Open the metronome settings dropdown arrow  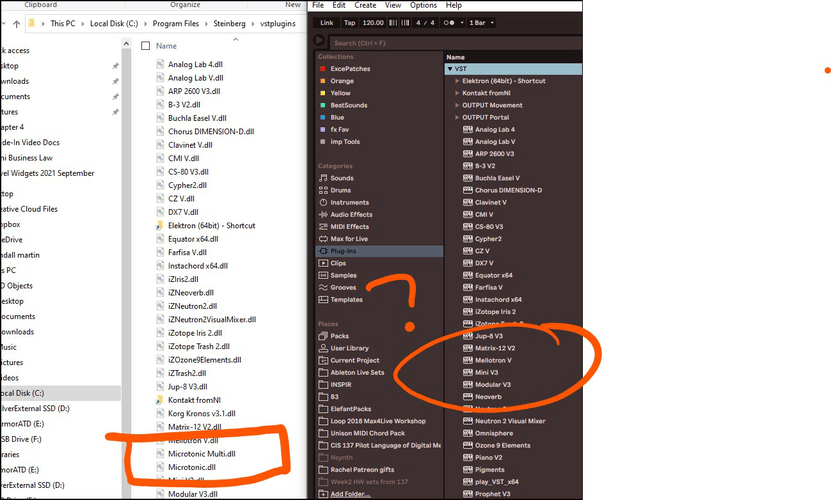click(x=462, y=23)
